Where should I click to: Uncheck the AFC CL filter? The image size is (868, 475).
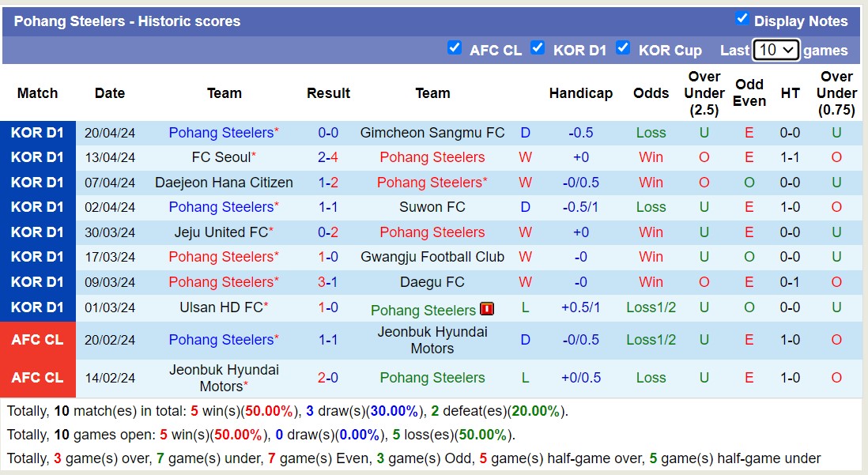(455, 48)
